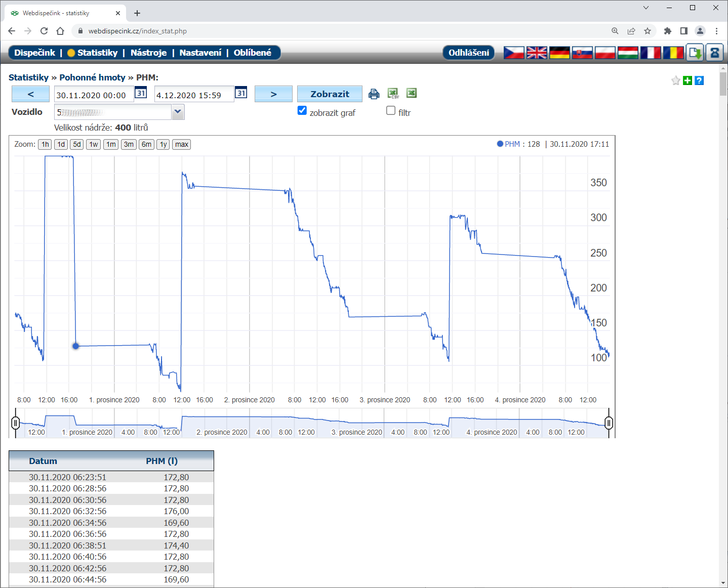Uncheck the 'zobrazit graf' checkbox

coord(302,111)
